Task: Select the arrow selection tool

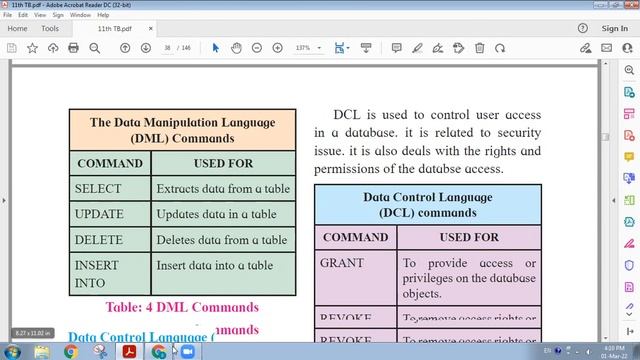Action: click(216, 48)
